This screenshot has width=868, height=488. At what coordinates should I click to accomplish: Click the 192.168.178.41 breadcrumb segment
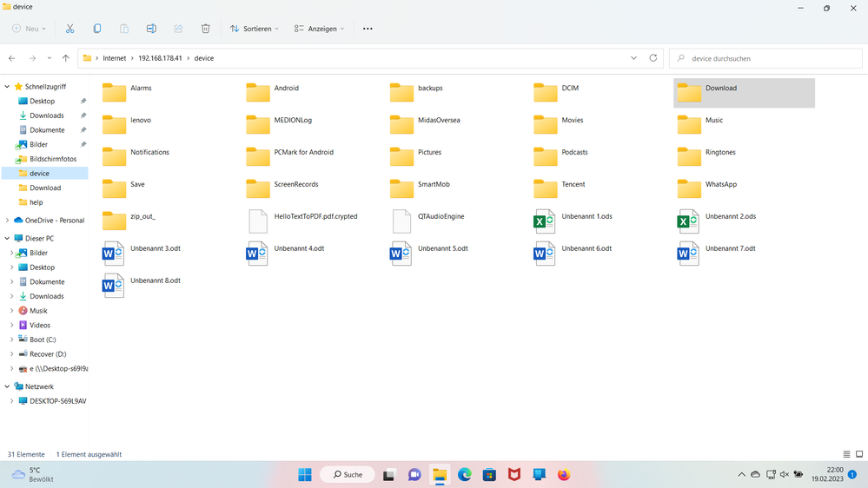[160, 58]
